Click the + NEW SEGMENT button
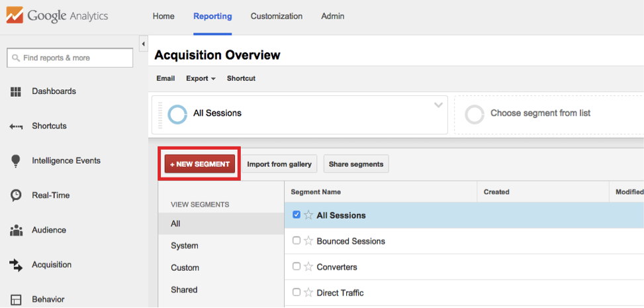The image size is (644, 308). [200, 164]
